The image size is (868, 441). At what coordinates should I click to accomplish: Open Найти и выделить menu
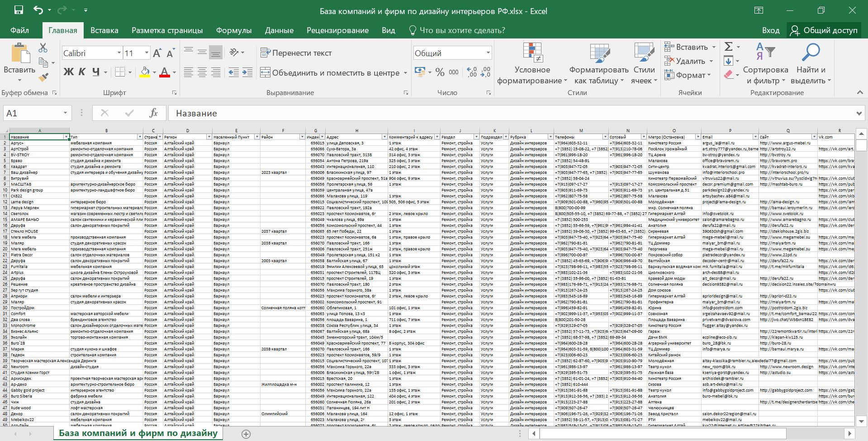tap(811, 63)
